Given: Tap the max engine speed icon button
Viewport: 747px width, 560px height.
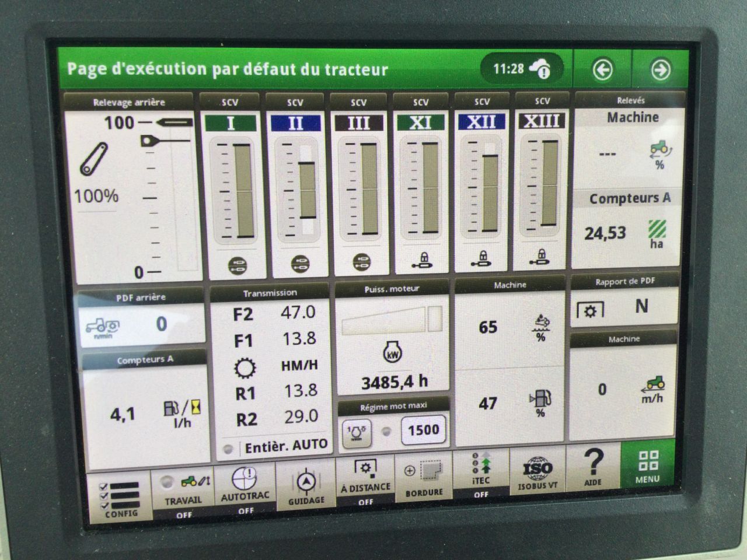Looking at the screenshot, I should (357, 433).
